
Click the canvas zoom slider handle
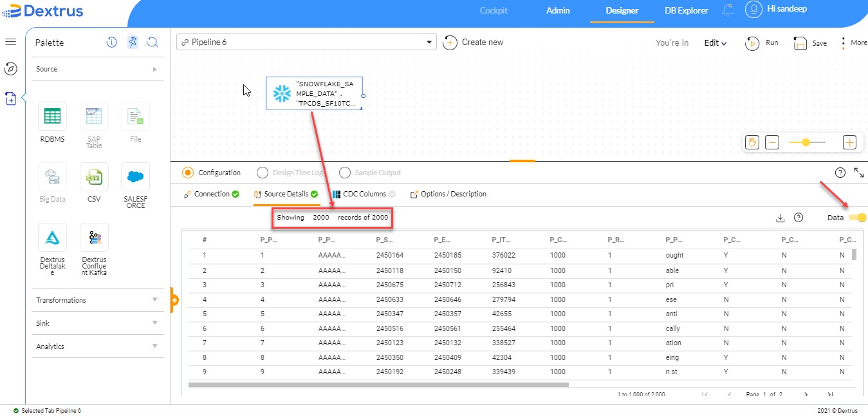coord(806,142)
